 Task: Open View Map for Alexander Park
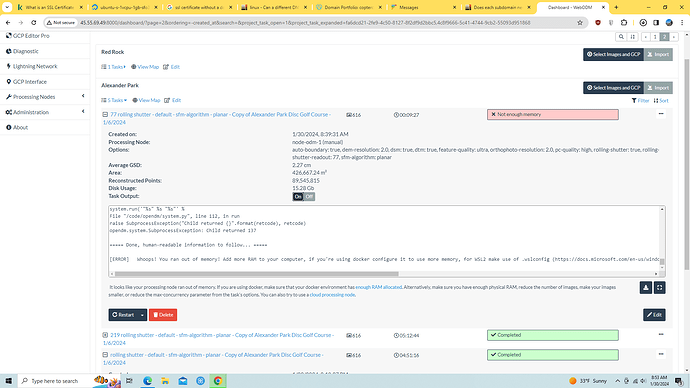[x=146, y=100]
